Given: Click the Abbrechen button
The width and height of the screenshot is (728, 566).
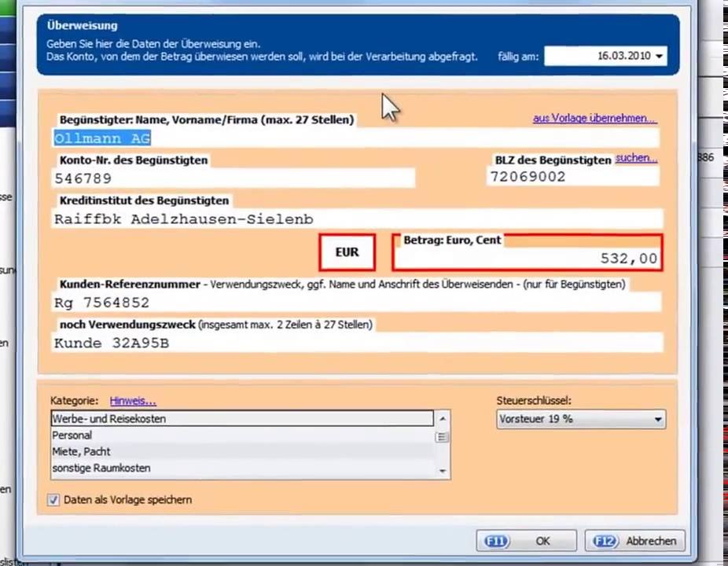Looking at the screenshot, I should (634, 541).
